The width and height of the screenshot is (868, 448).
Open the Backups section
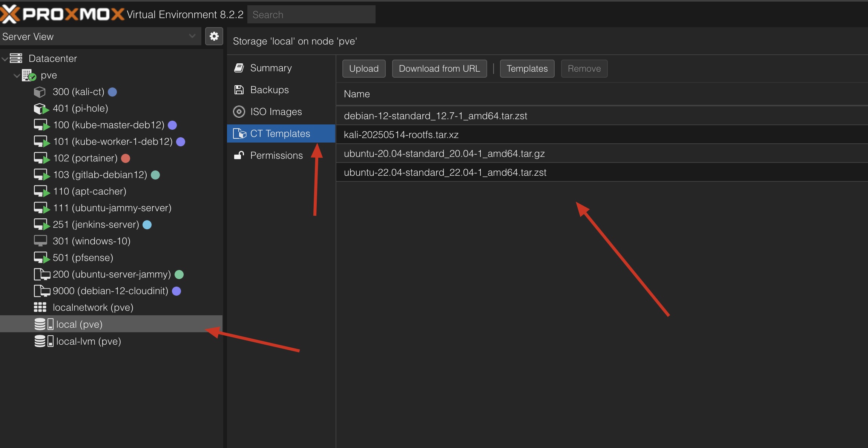[281, 90]
